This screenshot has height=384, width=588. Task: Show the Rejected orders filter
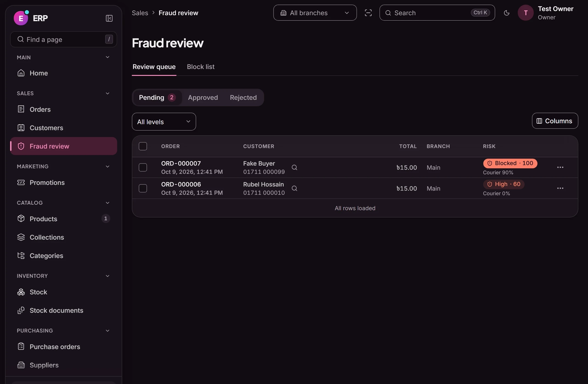243,97
